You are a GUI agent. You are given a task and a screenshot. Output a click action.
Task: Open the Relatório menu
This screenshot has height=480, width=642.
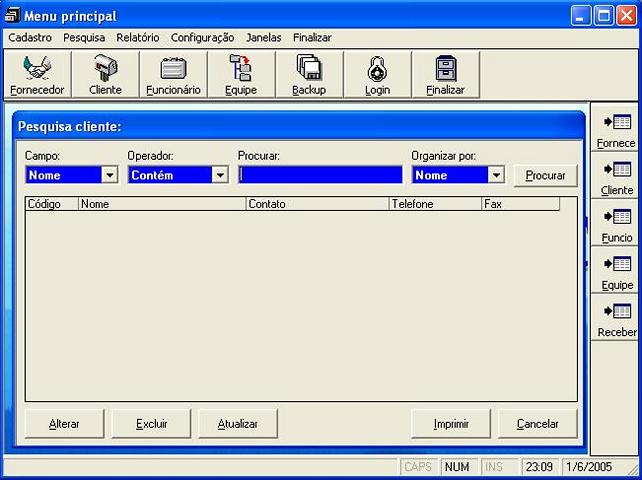(138, 38)
